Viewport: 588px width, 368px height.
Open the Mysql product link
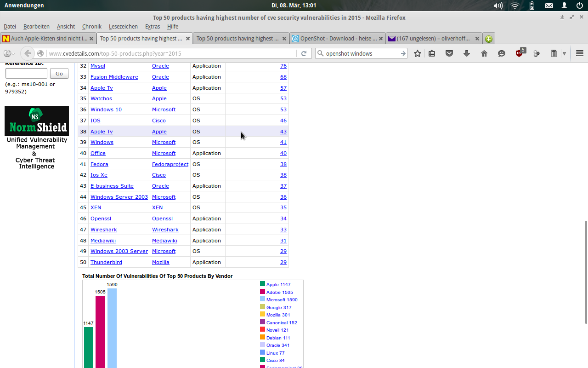[97, 66]
